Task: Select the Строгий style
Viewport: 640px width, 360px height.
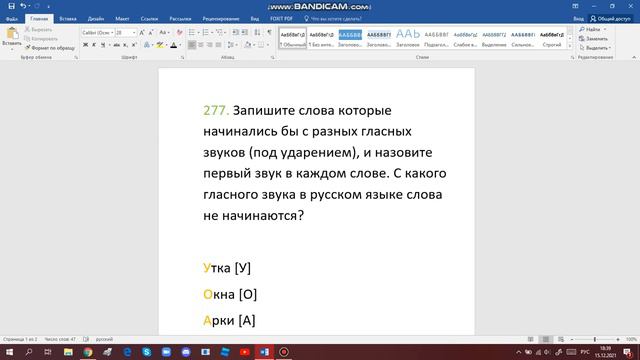Action: pyautogui.click(x=552, y=38)
